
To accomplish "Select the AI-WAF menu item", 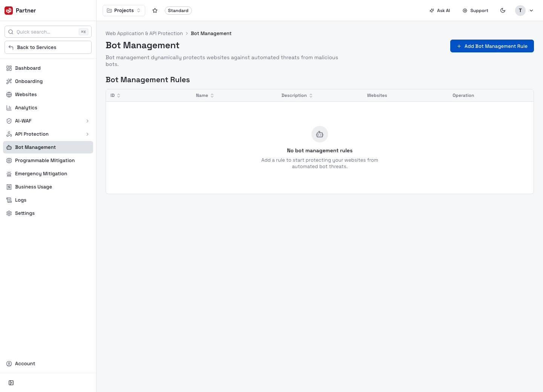I will (x=48, y=121).
